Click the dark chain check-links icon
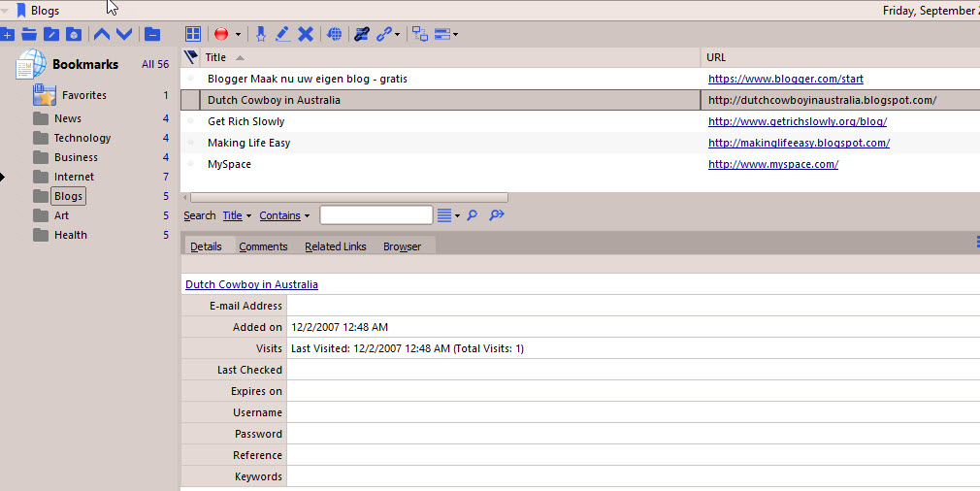The height and width of the screenshot is (491, 980). [x=361, y=34]
